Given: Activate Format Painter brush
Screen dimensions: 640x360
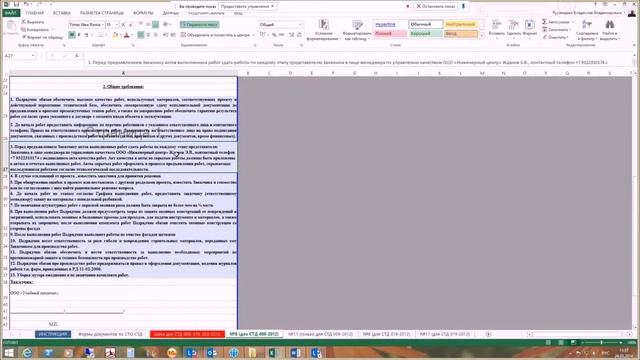Looking at the screenshot, I should tap(42, 37).
